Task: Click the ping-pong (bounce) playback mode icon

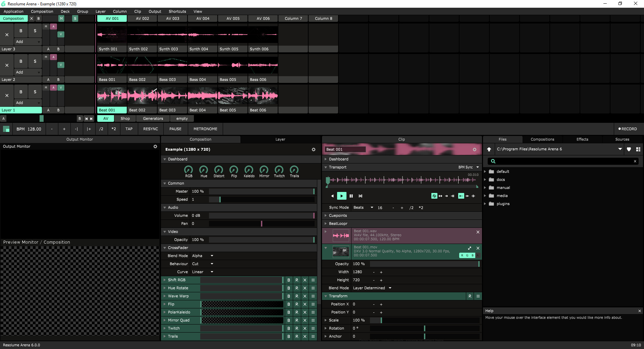Action: [440, 196]
